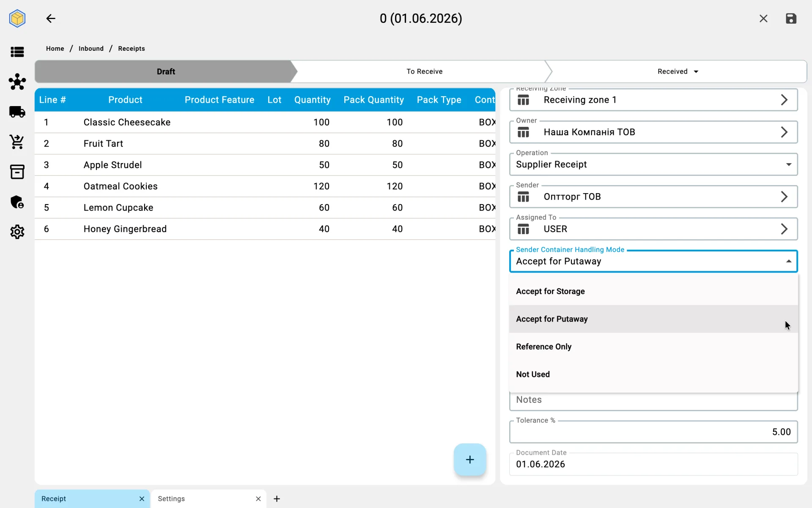The image size is (812, 508).
Task: Go to Inbound breadcrumb
Action: 91,49
